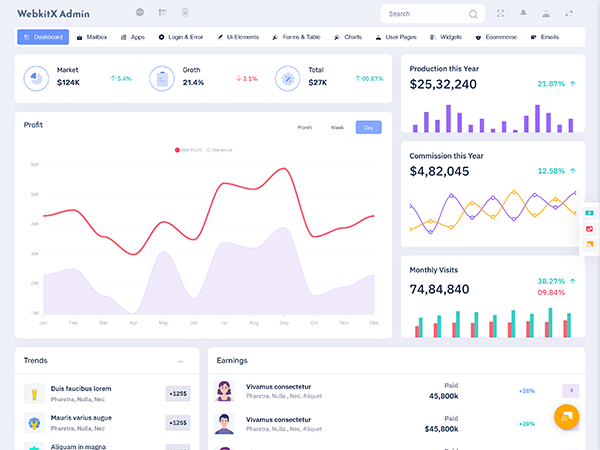Screen dimensions: 600x450
Task: Open the notifications bell icon
Action: (x=523, y=14)
